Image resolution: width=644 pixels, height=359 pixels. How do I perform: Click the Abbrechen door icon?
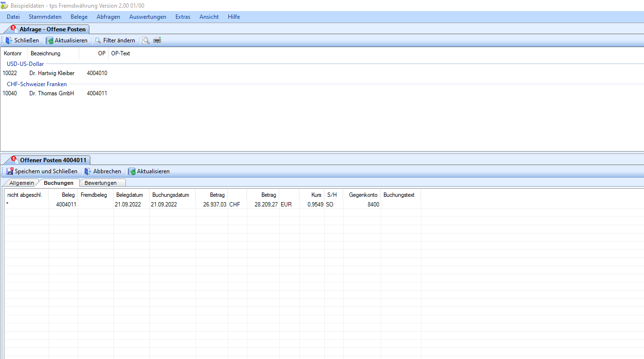(88, 171)
